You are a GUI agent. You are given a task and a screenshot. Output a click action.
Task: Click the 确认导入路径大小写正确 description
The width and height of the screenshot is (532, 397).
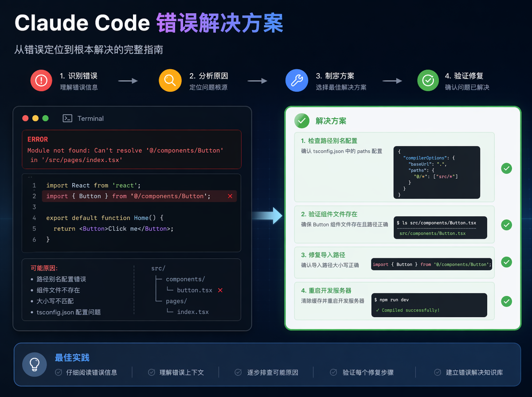click(x=330, y=265)
